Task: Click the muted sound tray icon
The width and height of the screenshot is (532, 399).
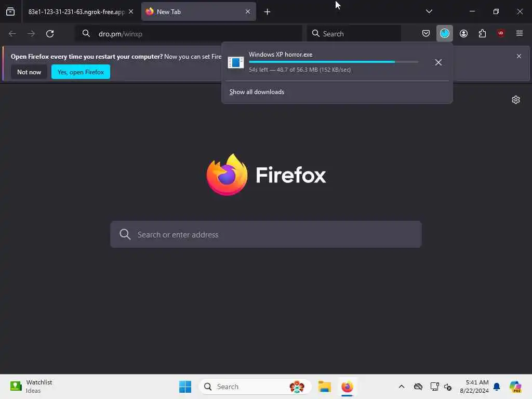Action: pyautogui.click(x=448, y=387)
